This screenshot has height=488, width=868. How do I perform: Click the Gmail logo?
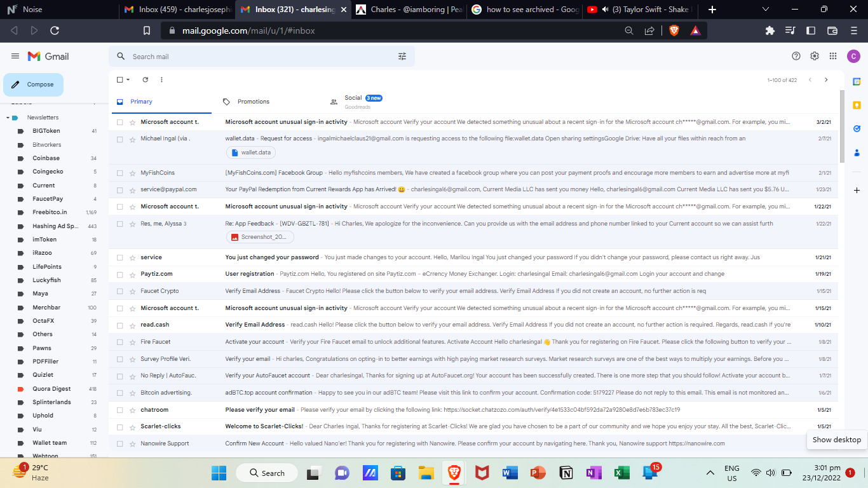pyautogui.click(x=48, y=57)
